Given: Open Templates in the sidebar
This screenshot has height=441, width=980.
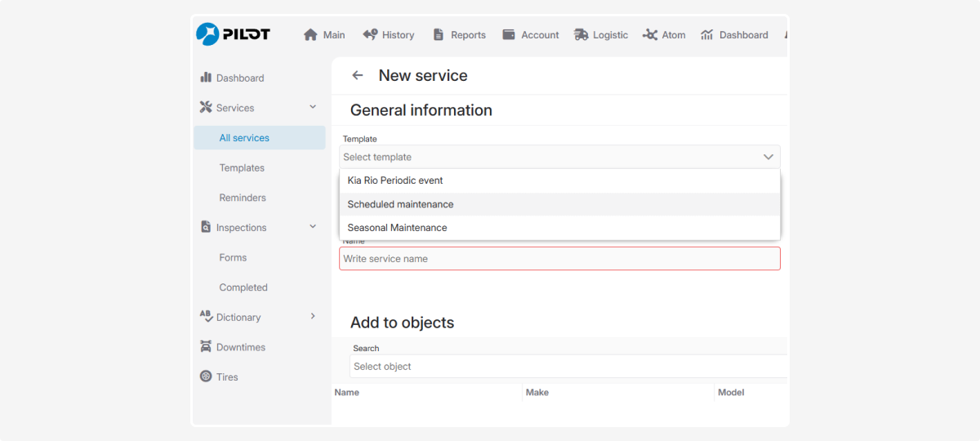Looking at the screenshot, I should pyautogui.click(x=242, y=167).
